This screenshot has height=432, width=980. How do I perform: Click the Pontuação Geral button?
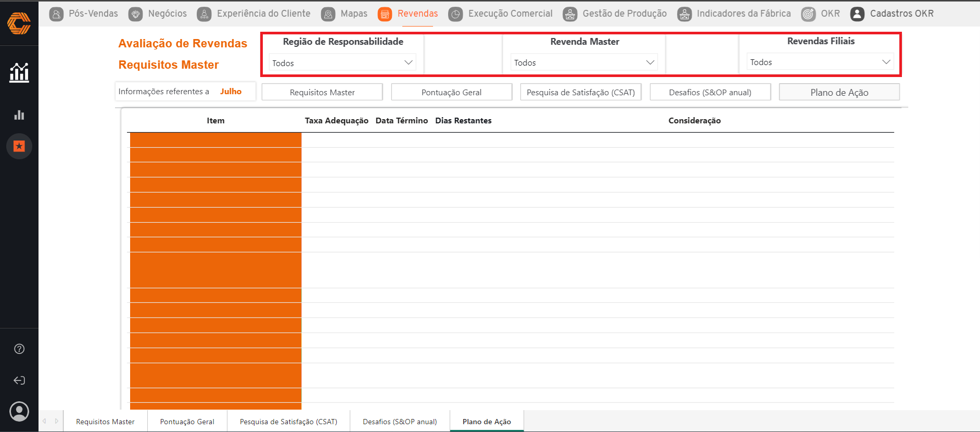(452, 92)
